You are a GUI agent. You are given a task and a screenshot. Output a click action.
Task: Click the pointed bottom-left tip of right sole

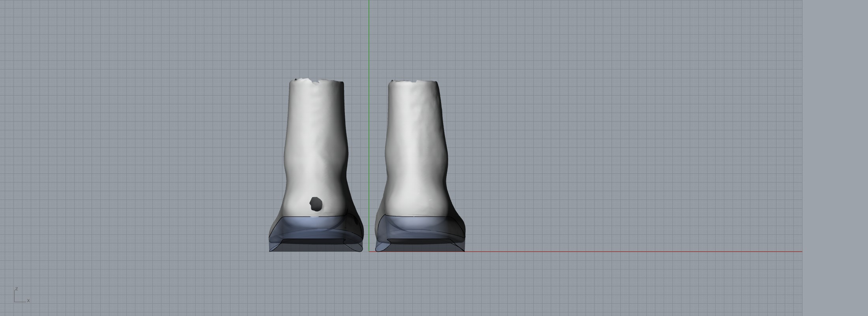pos(376,250)
